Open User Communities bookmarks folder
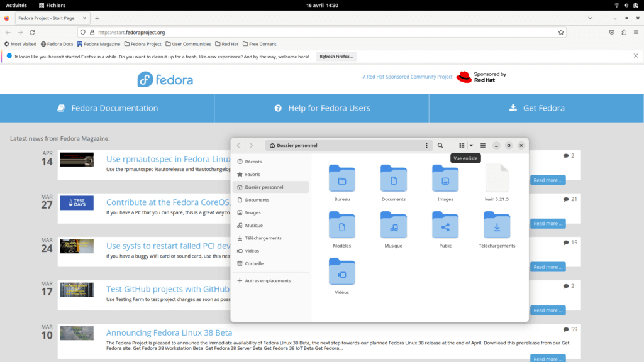 click(x=188, y=44)
